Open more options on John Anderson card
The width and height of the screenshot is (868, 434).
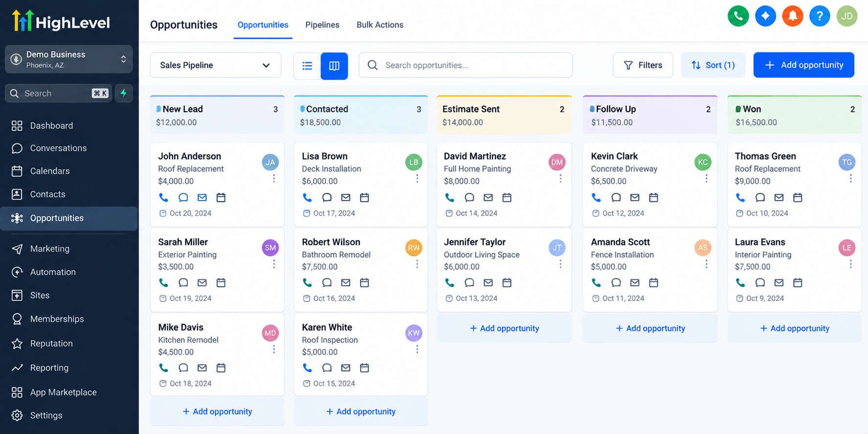274,179
